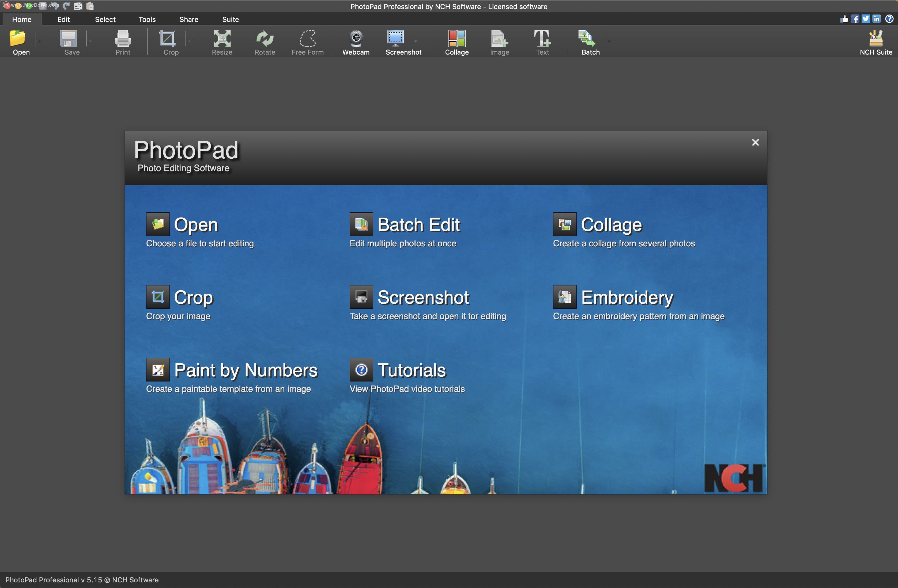Image resolution: width=898 pixels, height=588 pixels.
Task: Switch to the Tools tab
Action: click(147, 19)
